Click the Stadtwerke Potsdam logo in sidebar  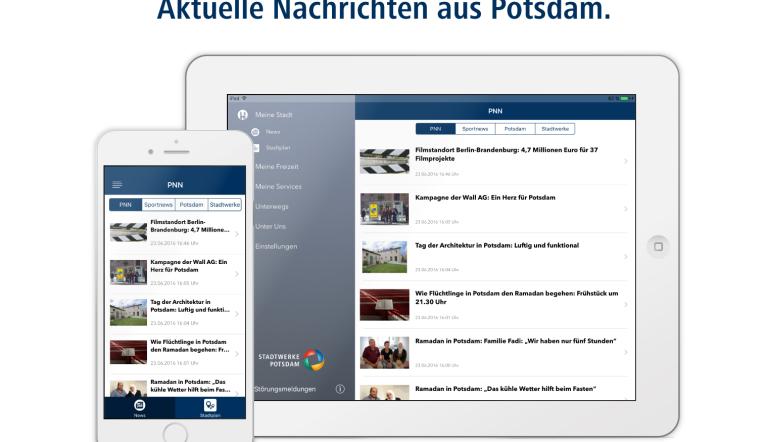pyautogui.click(x=291, y=360)
